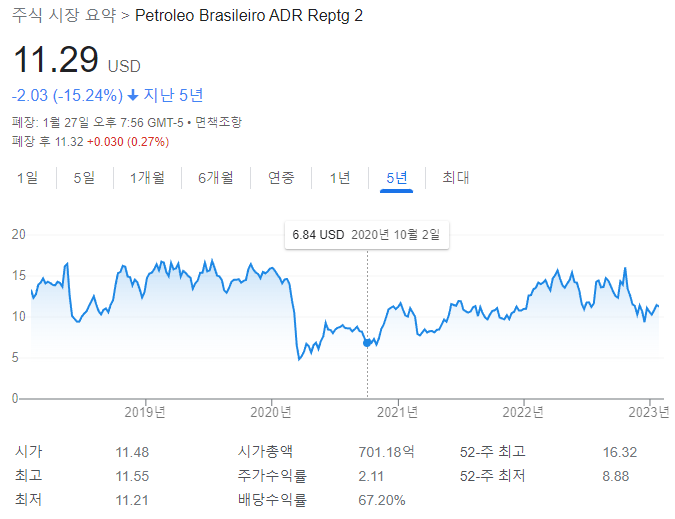Click the down arrow icon next to 지난 5년
This screenshot has width=675, height=519.
click(133, 95)
